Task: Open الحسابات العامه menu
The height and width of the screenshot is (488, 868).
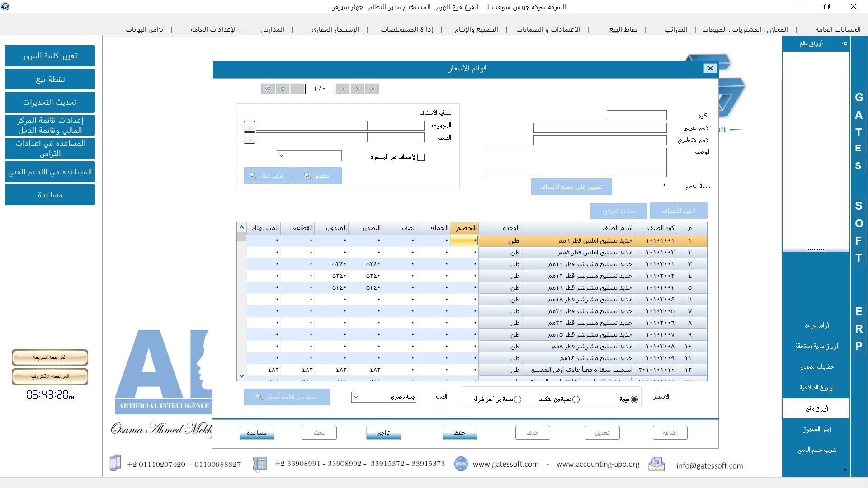Action: coord(838,29)
